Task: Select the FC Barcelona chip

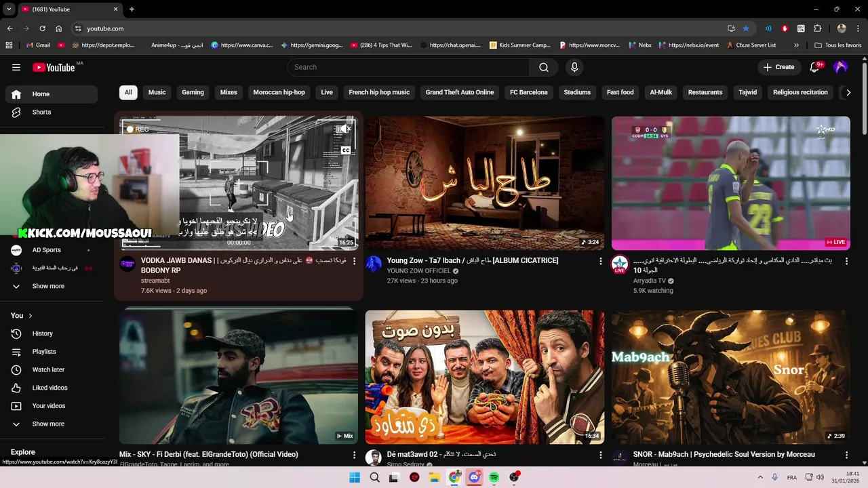Action: click(528, 92)
